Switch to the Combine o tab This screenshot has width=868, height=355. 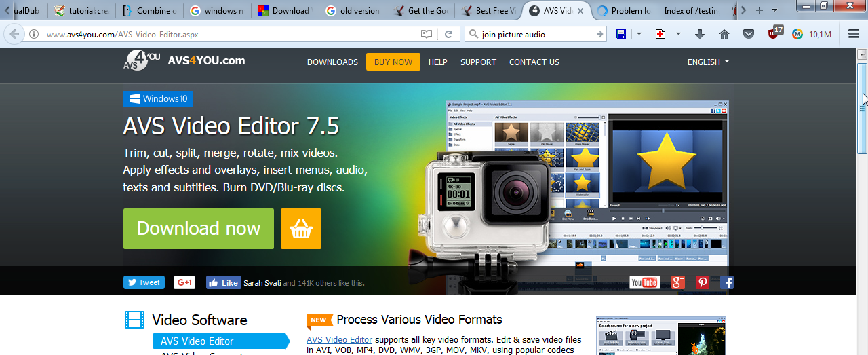point(149,10)
